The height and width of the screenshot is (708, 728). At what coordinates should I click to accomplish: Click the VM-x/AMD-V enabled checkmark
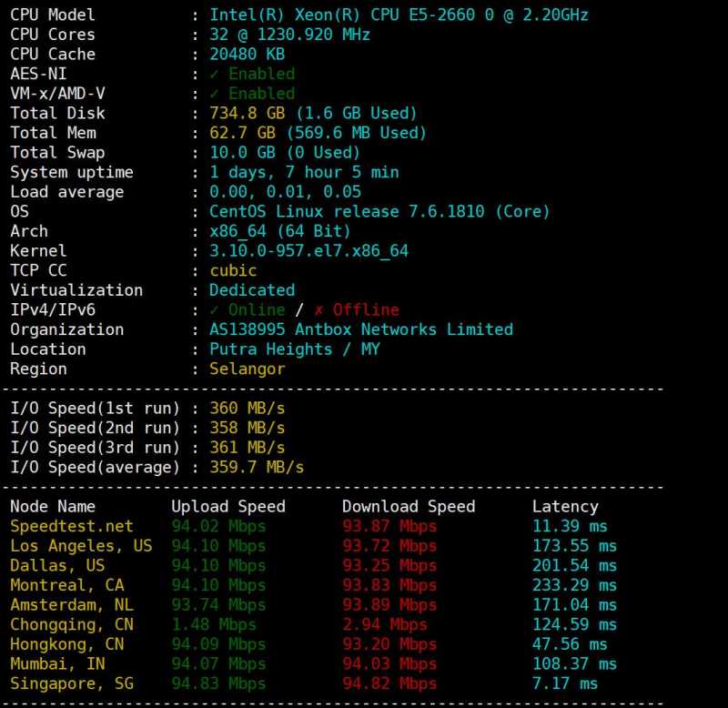tap(215, 94)
